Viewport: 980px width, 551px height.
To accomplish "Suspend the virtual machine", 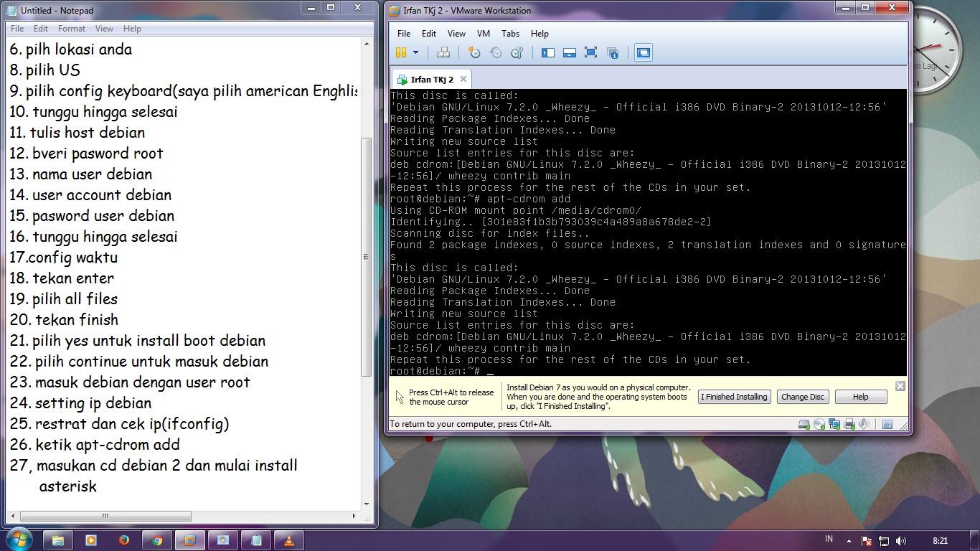I will (x=400, y=52).
